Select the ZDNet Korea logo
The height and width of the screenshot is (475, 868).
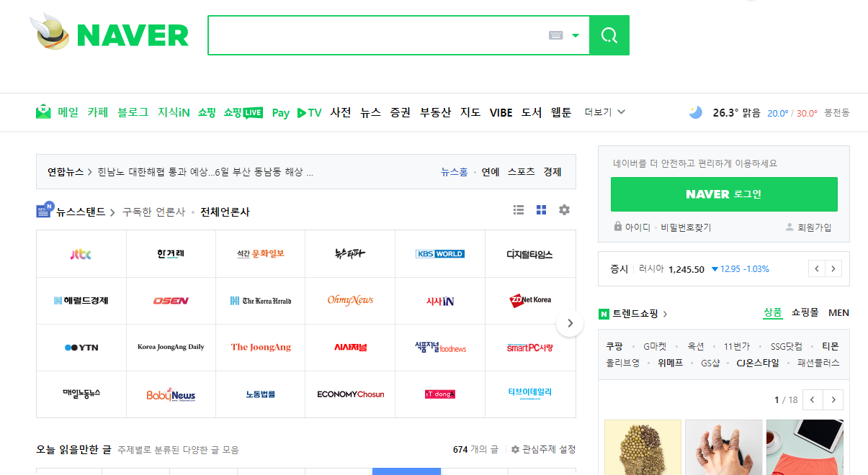(x=530, y=301)
